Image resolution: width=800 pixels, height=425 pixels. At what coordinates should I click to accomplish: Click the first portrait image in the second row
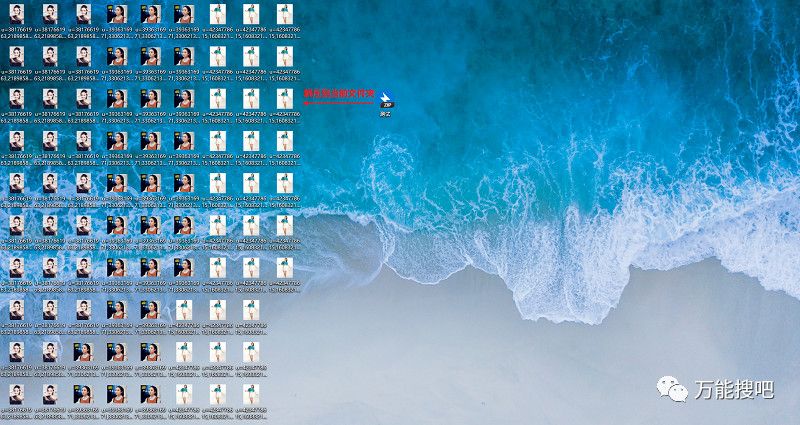point(17,55)
